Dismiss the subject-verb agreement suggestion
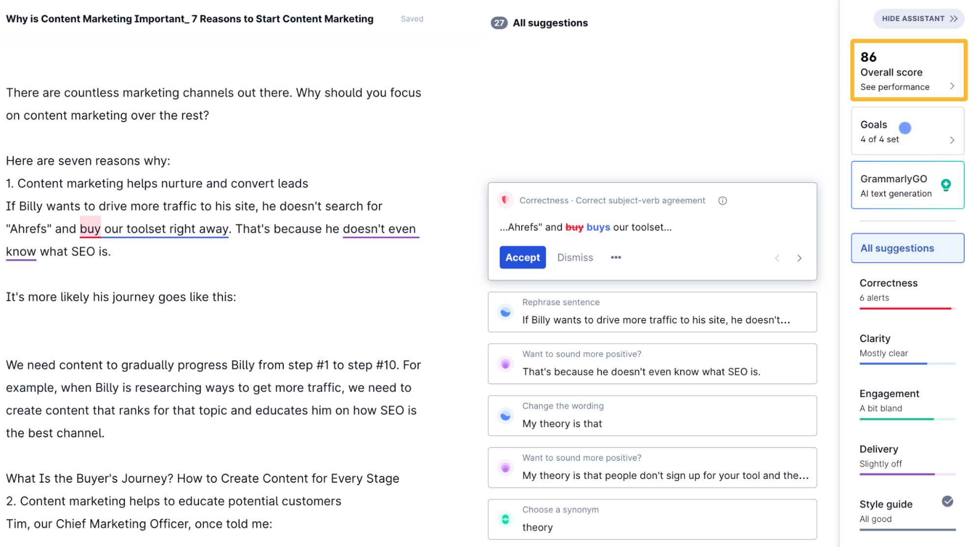This screenshot has height=547, width=980. click(x=574, y=257)
